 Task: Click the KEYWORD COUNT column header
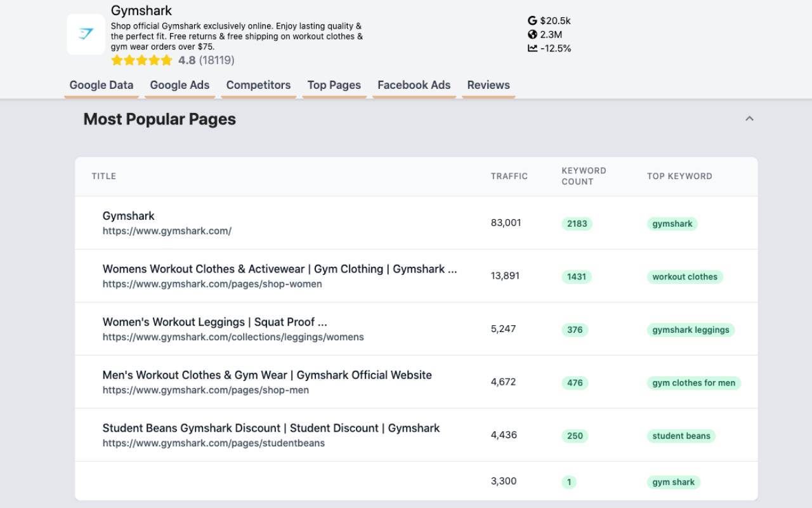point(584,176)
